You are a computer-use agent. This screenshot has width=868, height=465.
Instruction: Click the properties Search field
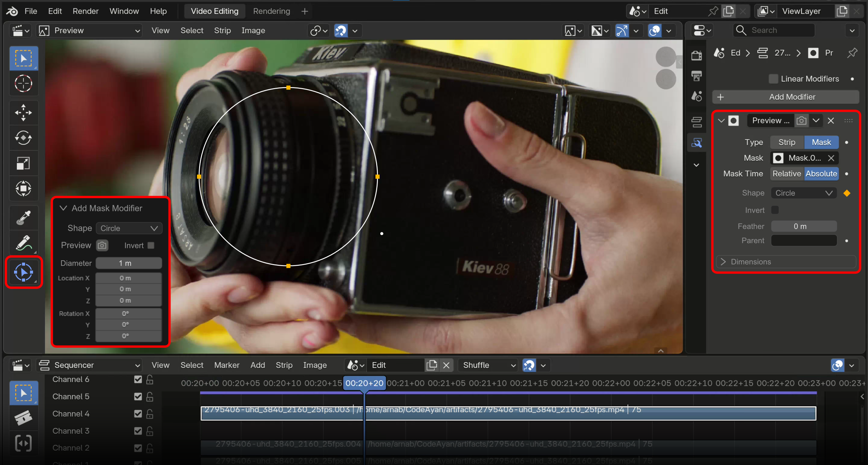(774, 30)
